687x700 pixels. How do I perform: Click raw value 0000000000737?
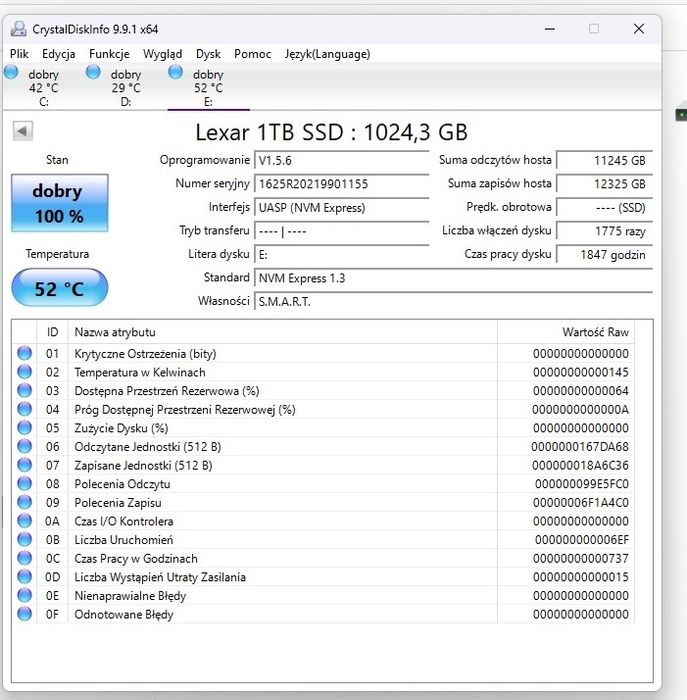click(x=581, y=558)
